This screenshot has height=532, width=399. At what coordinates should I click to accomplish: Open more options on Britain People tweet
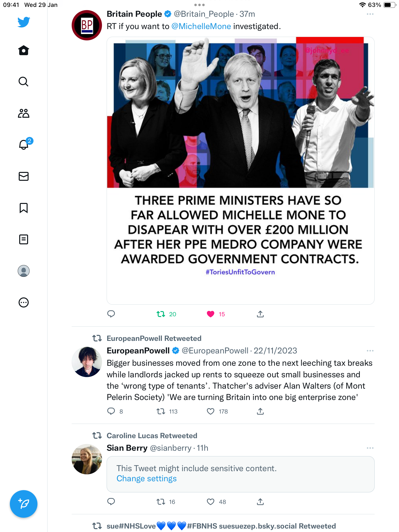click(370, 14)
